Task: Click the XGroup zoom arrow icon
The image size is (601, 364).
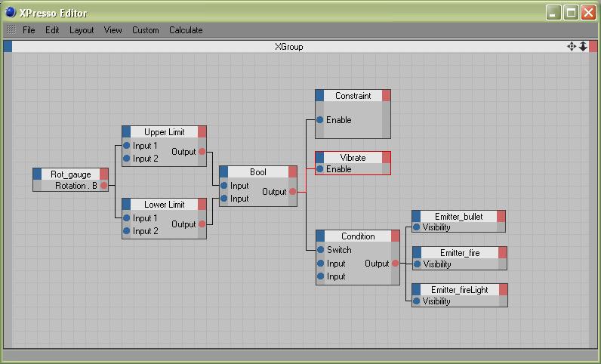Action: (583, 46)
